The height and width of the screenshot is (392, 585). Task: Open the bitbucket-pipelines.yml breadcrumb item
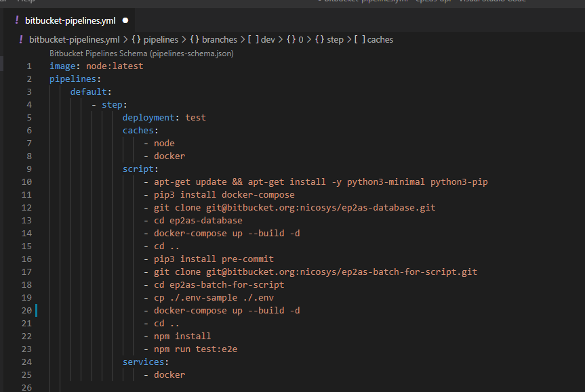pos(75,39)
